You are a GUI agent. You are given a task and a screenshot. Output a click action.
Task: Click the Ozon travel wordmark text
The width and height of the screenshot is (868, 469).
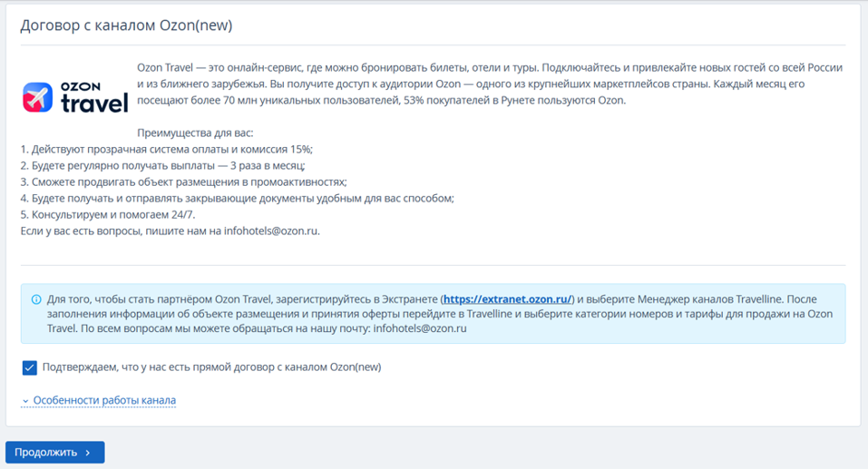94,97
